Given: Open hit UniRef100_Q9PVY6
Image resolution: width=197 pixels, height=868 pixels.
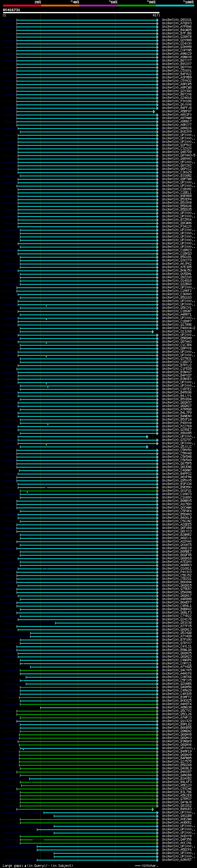Looking at the screenshot, I should (x=176, y=349).
